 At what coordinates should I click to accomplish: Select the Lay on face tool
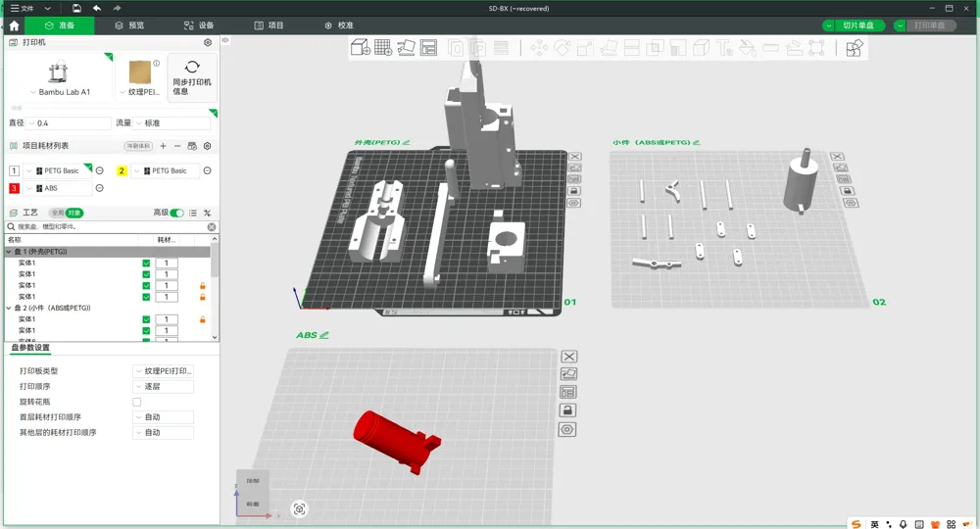coord(609,48)
